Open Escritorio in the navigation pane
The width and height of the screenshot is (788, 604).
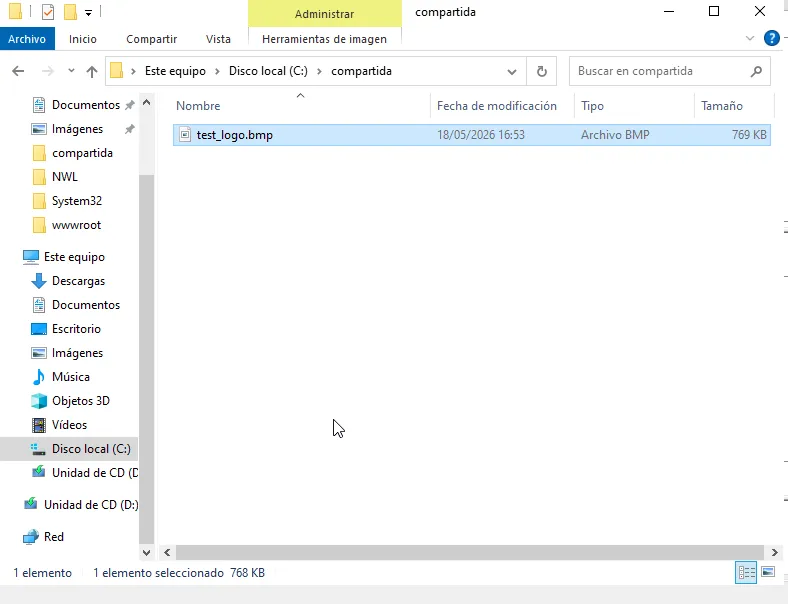pyautogui.click(x=76, y=329)
